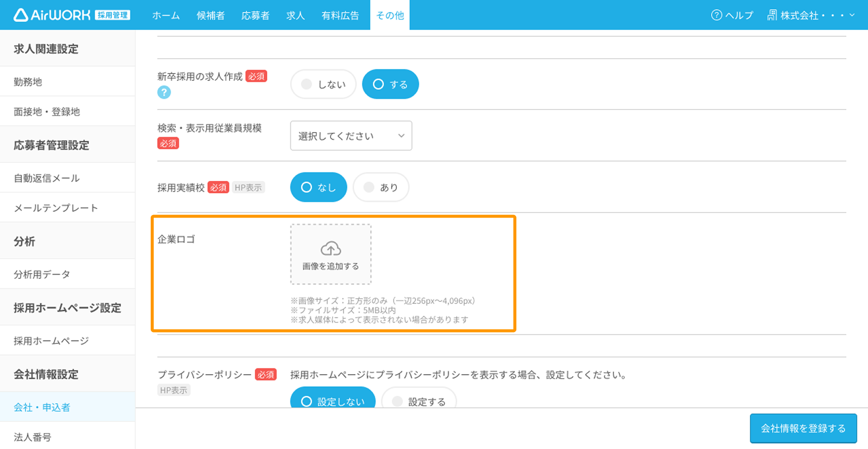Click 会社情報を登録する button

click(803, 428)
